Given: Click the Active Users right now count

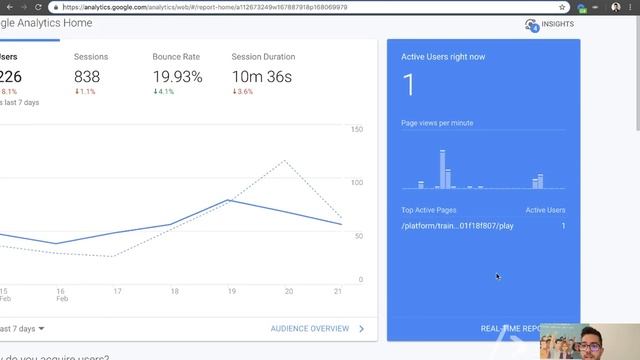Looking at the screenshot, I should tap(409, 85).
